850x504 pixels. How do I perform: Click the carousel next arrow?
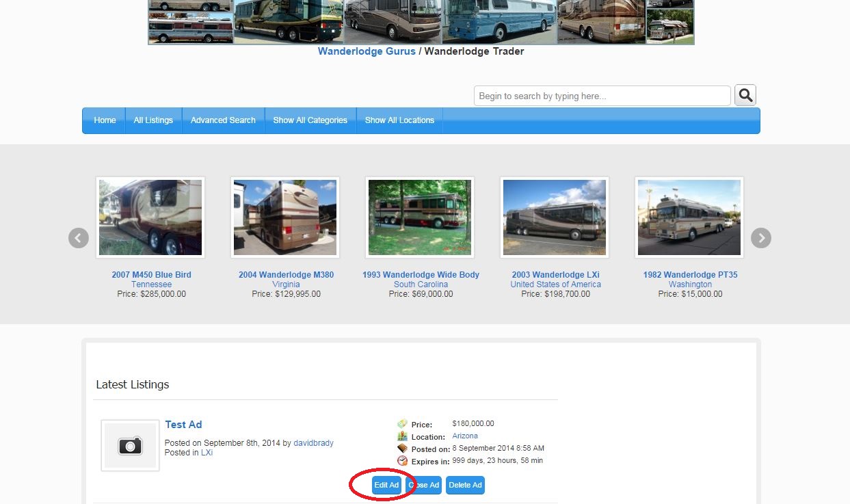pyautogui.click(x=761, y=238)
